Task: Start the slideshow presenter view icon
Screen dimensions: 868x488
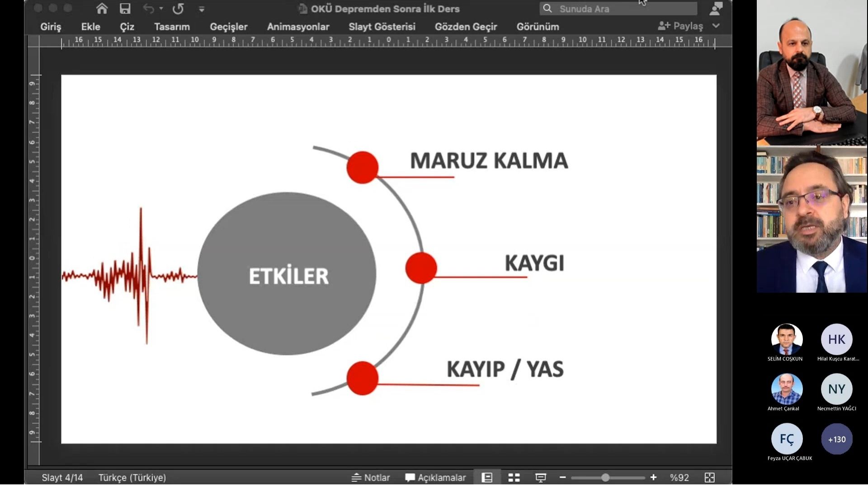Action: (541, 478)
